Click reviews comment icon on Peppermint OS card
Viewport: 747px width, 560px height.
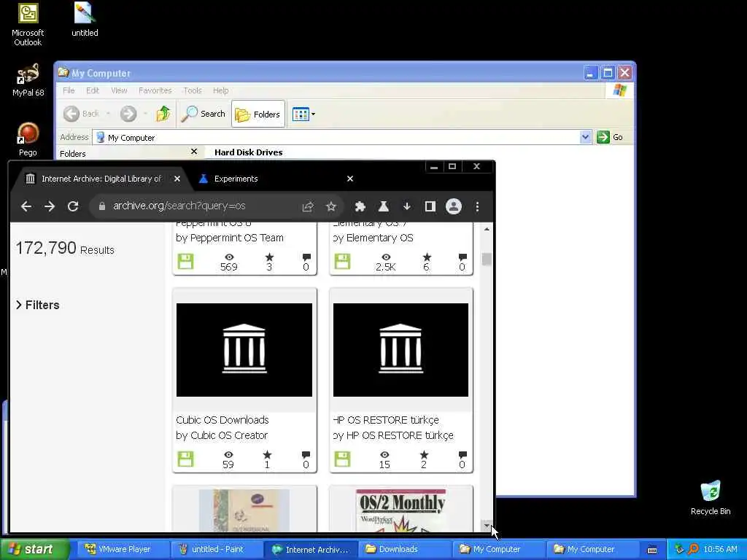[x=306, y=257]
